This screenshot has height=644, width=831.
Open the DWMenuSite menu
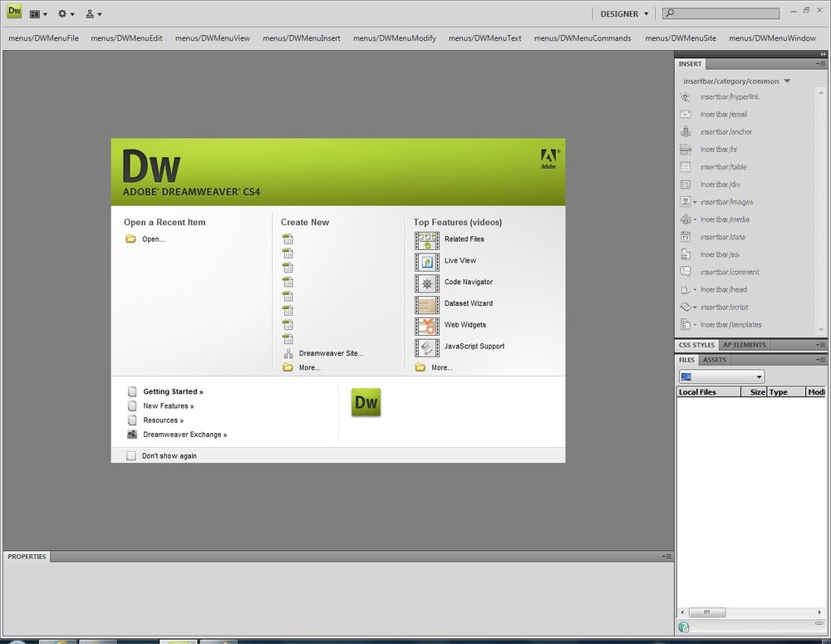(681, 38)
